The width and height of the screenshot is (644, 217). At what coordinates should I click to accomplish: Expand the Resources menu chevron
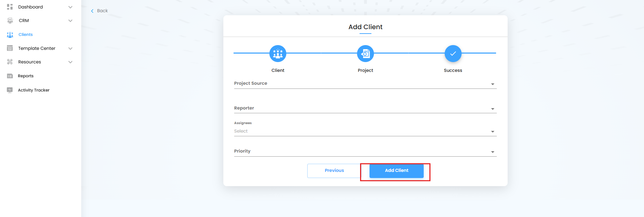[x=70, y=62]
